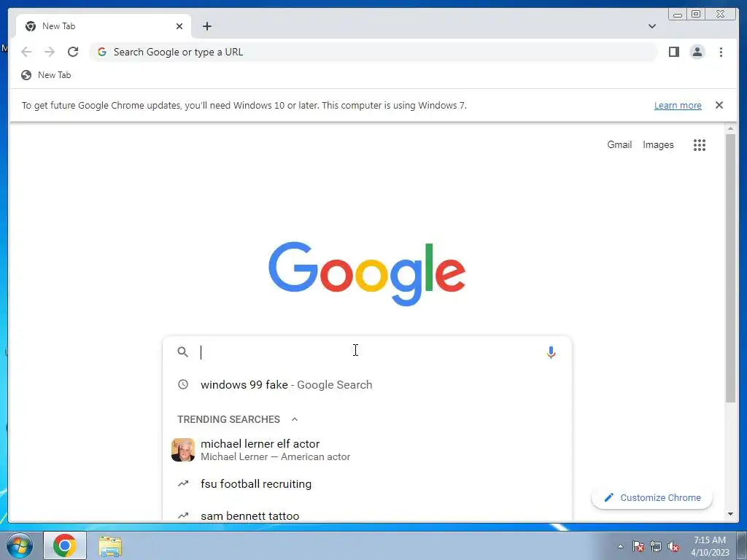Open the New Tab bookmark

pos(46,75)
